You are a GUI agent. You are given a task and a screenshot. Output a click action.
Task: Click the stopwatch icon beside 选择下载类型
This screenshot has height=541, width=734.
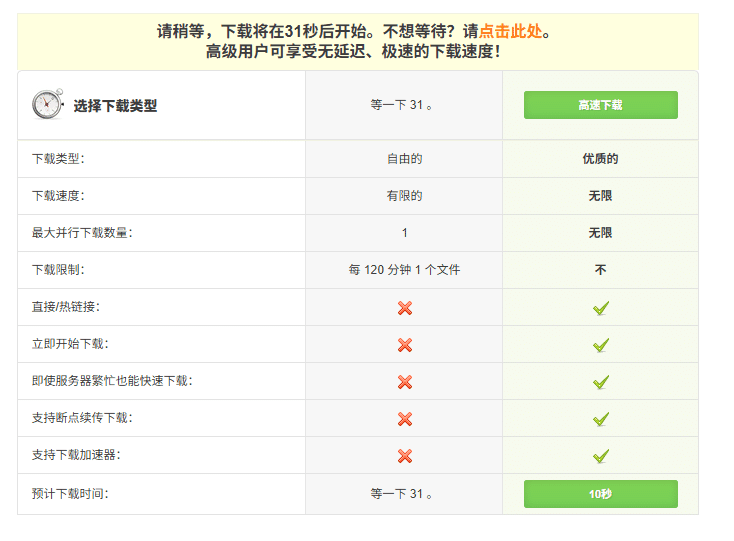coord(47,105)
